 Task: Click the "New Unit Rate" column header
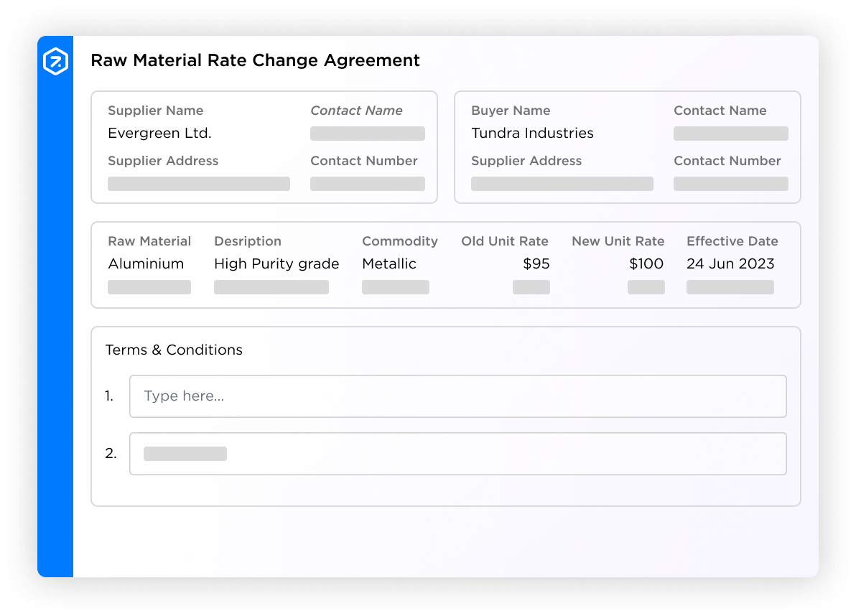click(618, 241)
